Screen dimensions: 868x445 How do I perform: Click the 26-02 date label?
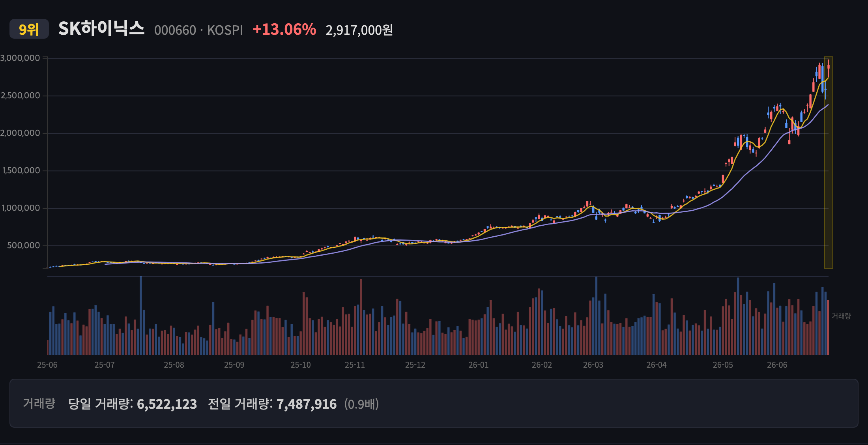(542, 365)
